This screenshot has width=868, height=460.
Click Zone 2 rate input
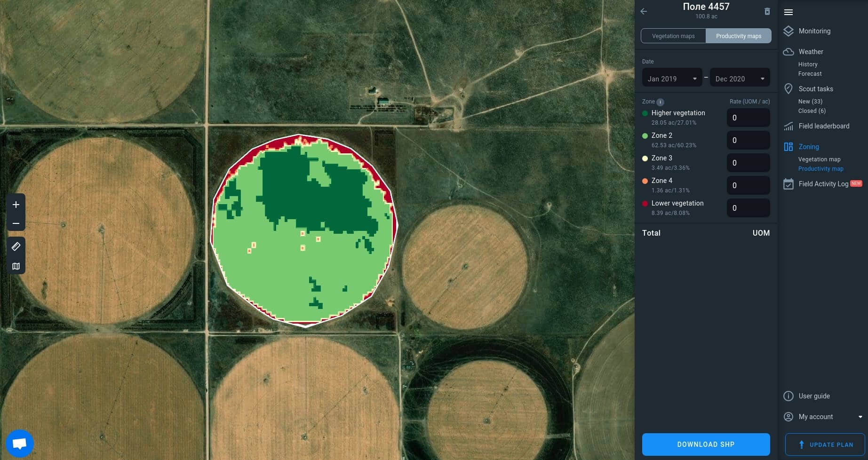pyautogui.click(x=749, y=140)
